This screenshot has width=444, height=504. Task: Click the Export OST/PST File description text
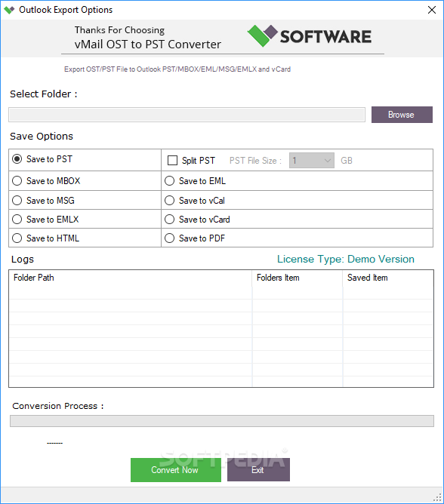coord(177,69)
